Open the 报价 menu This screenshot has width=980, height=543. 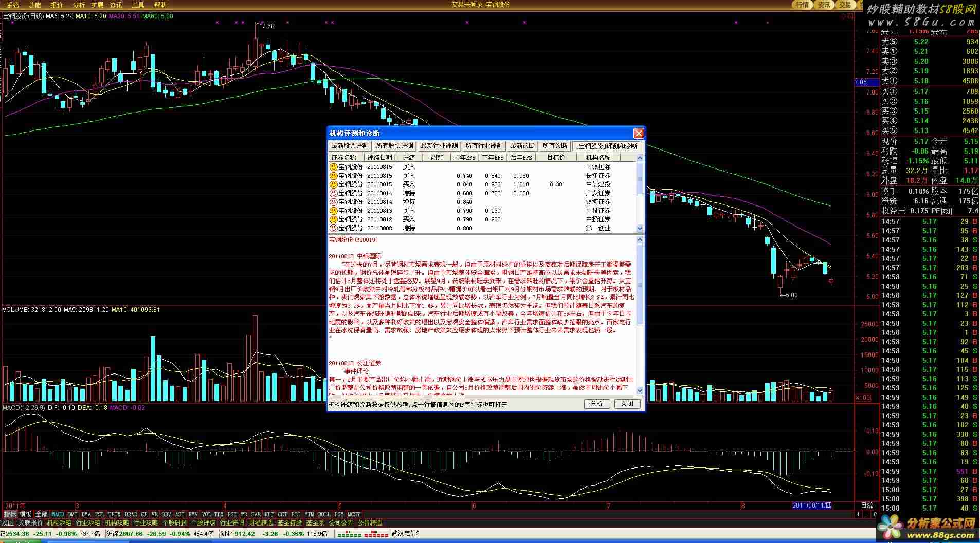(x=57, y=5)
